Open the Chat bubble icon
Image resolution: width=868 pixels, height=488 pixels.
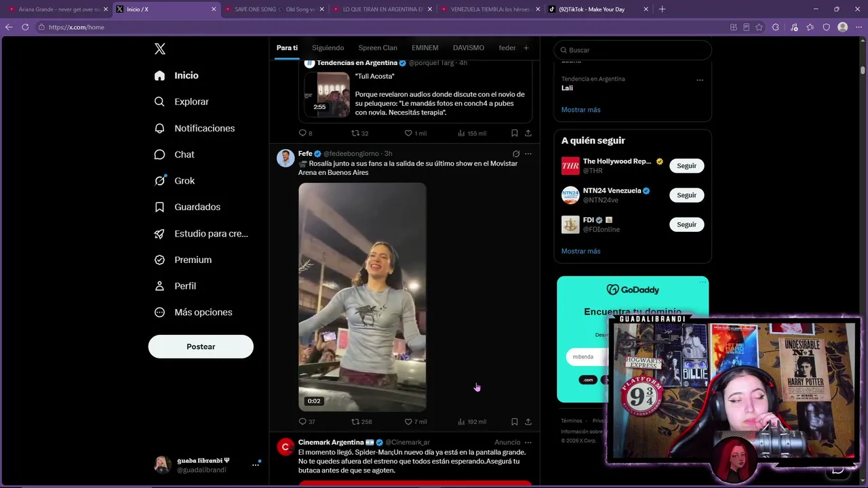159,155
